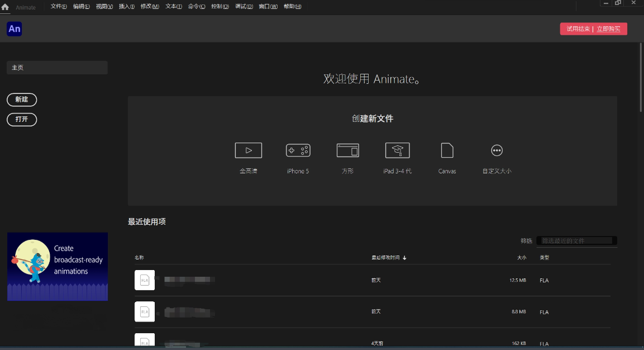Open the 窗口 Window menu
644x350 pixels.
[x=268, y=7]
